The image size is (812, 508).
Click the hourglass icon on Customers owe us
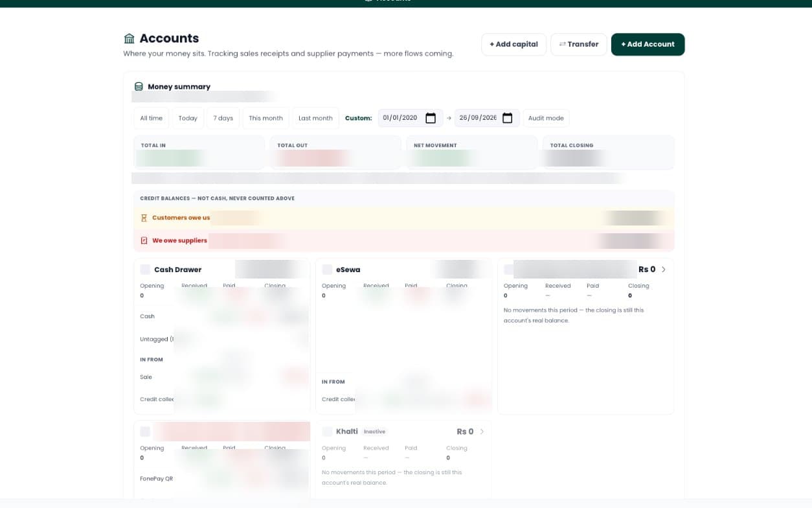tap(144, 218)
